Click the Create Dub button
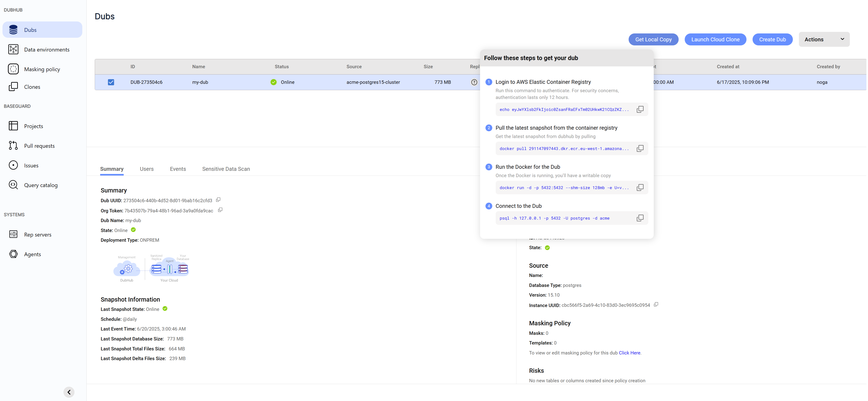 point(772,39)
